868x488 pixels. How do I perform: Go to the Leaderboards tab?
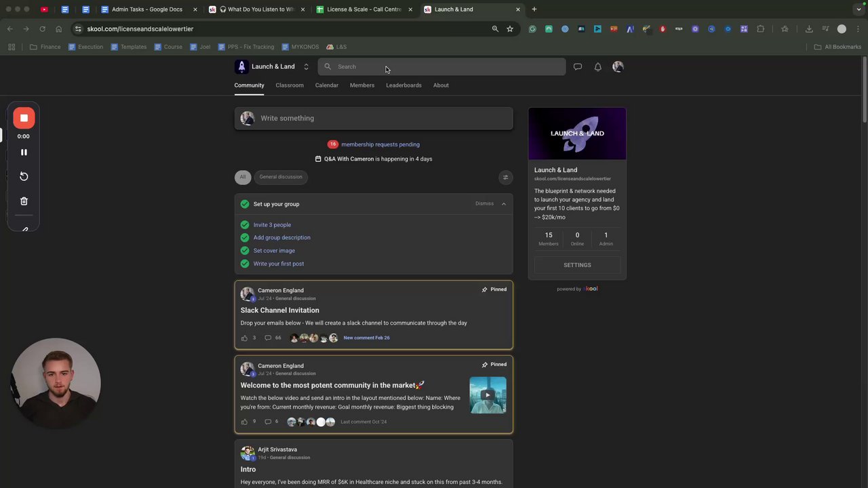(403, 85)
